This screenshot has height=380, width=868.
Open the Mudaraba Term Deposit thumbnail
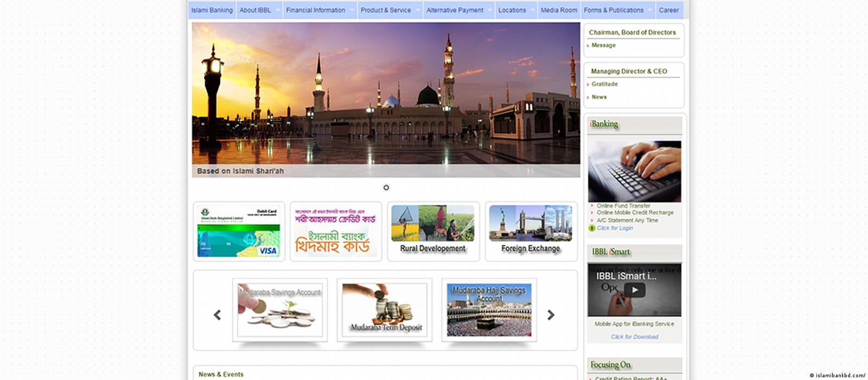pos(385,310)
